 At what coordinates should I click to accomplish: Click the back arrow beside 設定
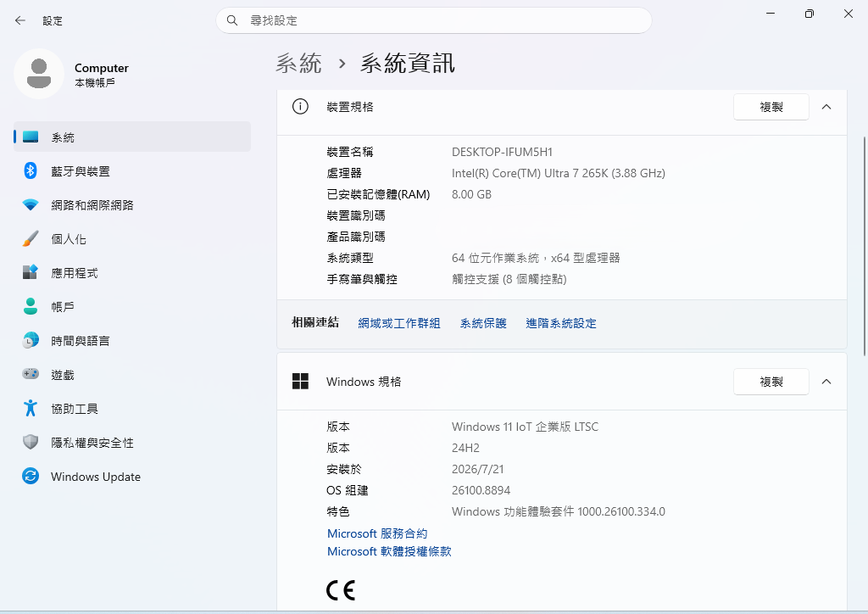click(x=20, y=20)
